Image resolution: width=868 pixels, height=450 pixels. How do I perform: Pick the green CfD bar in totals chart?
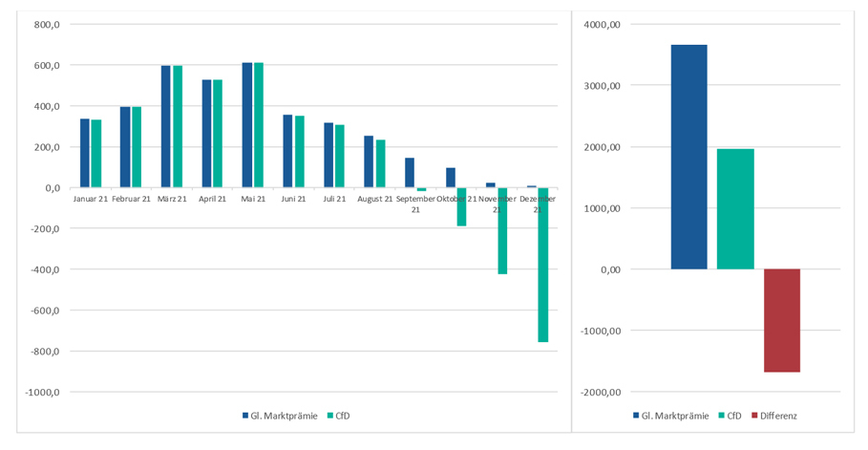coord(735,209)
